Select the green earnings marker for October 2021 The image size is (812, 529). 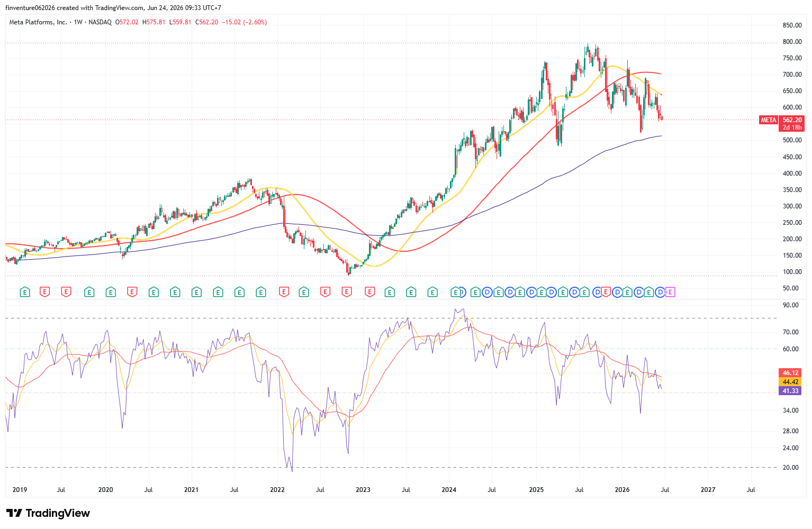click(x=260, y=292)
